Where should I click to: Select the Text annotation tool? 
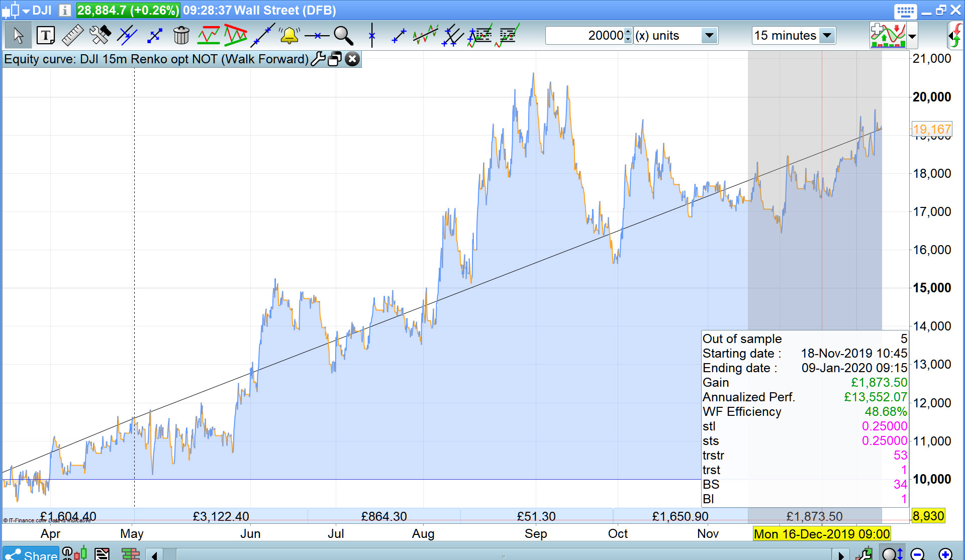[46, 36]
